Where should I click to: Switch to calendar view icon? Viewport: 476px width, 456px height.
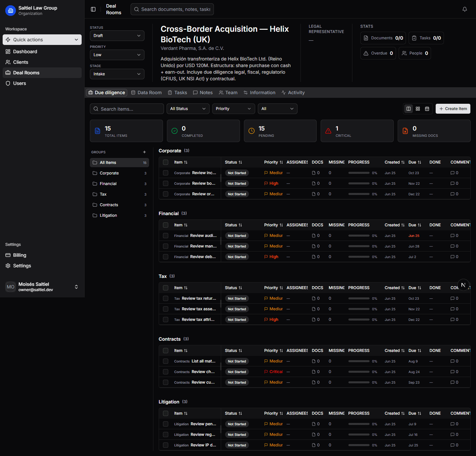pos(427,109)
